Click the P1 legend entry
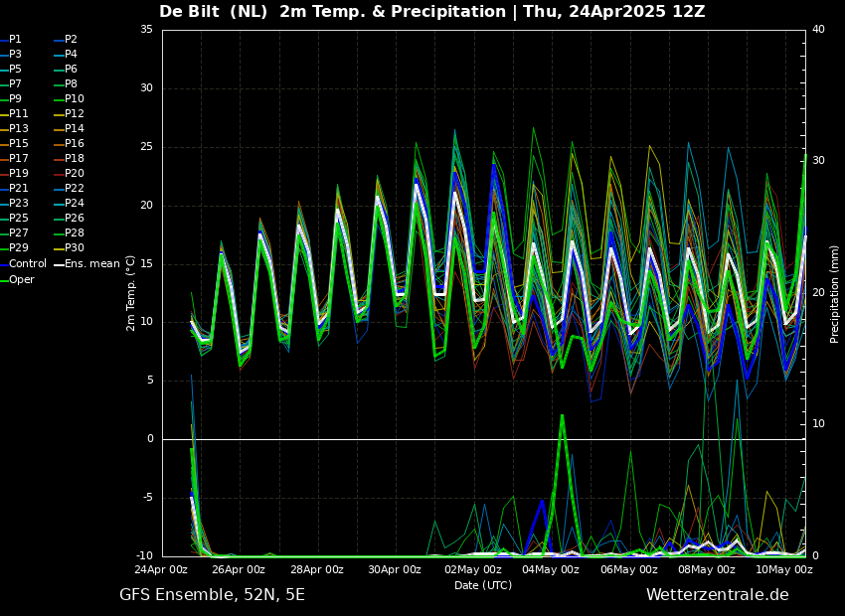 [x=15, y=40]
